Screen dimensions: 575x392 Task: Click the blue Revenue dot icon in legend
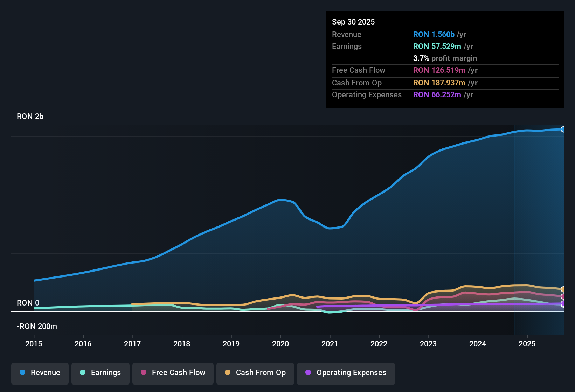pos(22,373)
